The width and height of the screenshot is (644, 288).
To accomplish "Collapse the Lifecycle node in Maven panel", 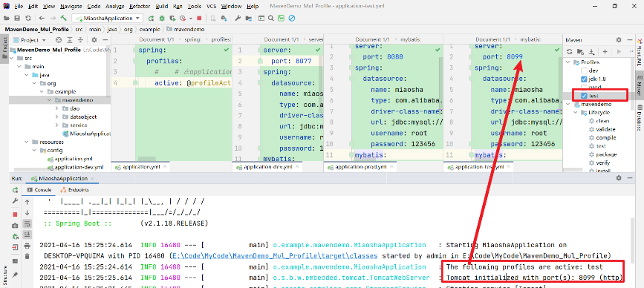I will click(576, 112).
